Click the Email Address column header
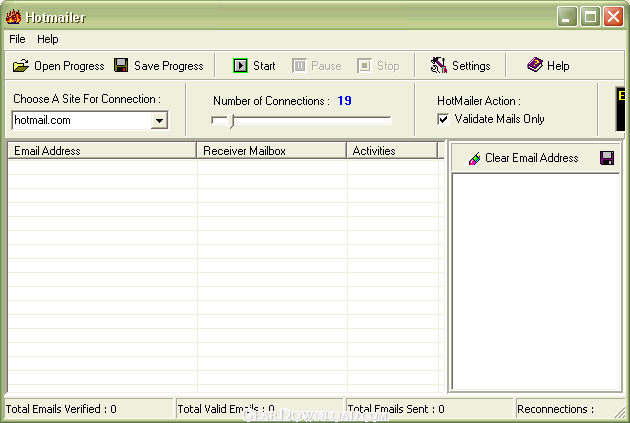The width and height of the screenshot is (630, 423). (102, 151)
